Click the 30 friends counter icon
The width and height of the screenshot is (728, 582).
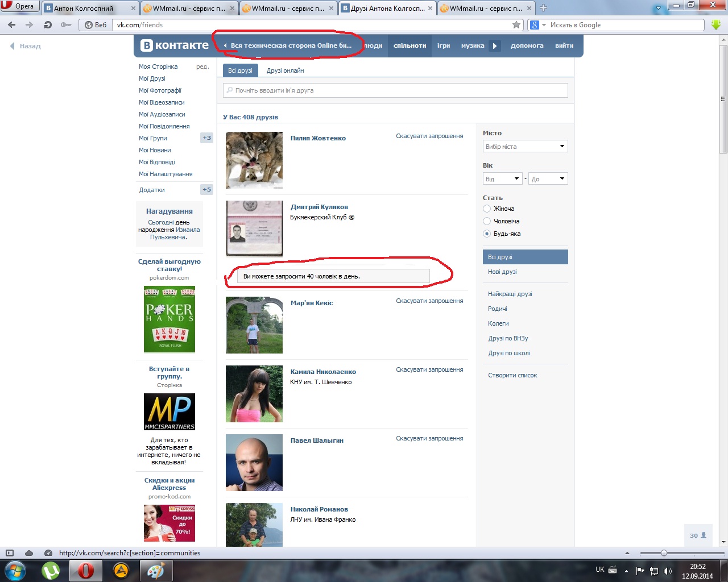click(x=698, y=535)
